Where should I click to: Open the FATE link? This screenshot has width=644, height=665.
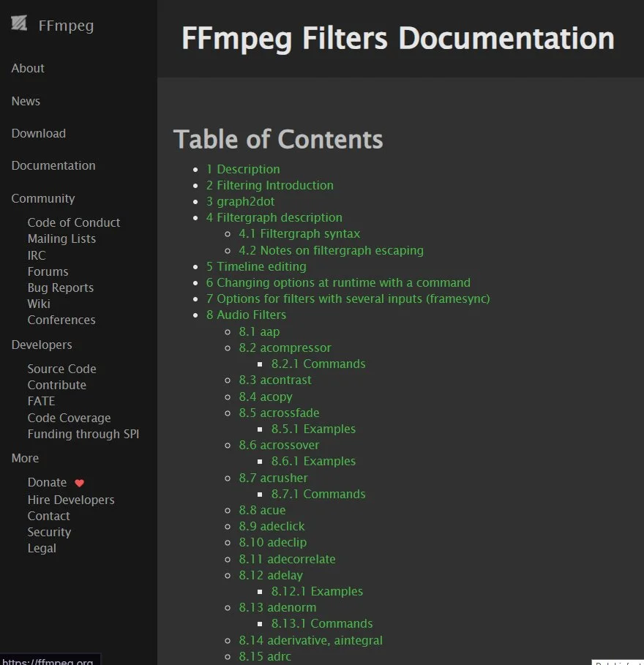(x=41, y=401)
